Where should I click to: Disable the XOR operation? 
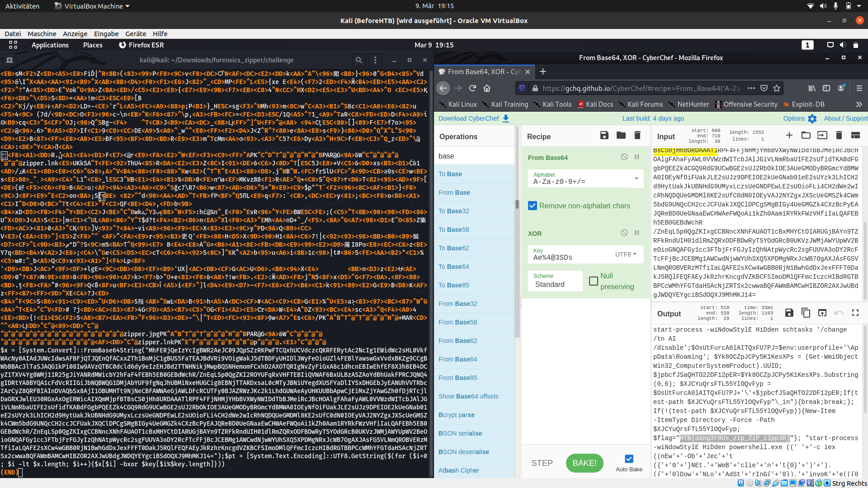[624, 233]
